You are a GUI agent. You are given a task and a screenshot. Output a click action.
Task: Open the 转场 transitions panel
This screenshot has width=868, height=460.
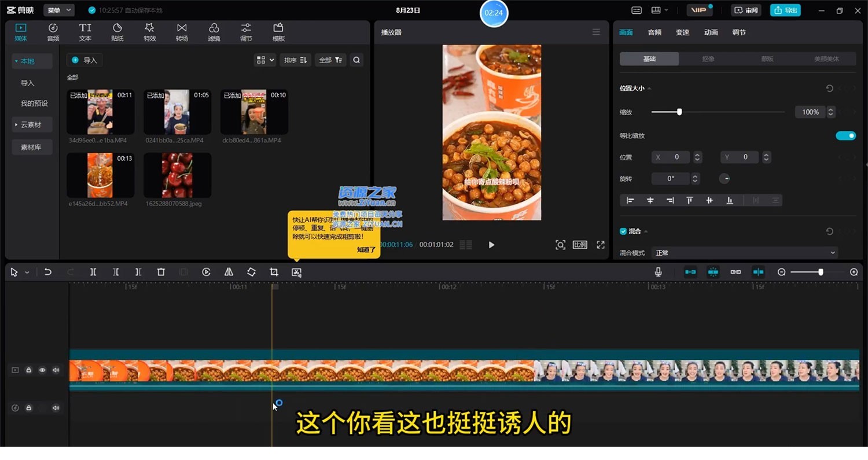point(182,32)
